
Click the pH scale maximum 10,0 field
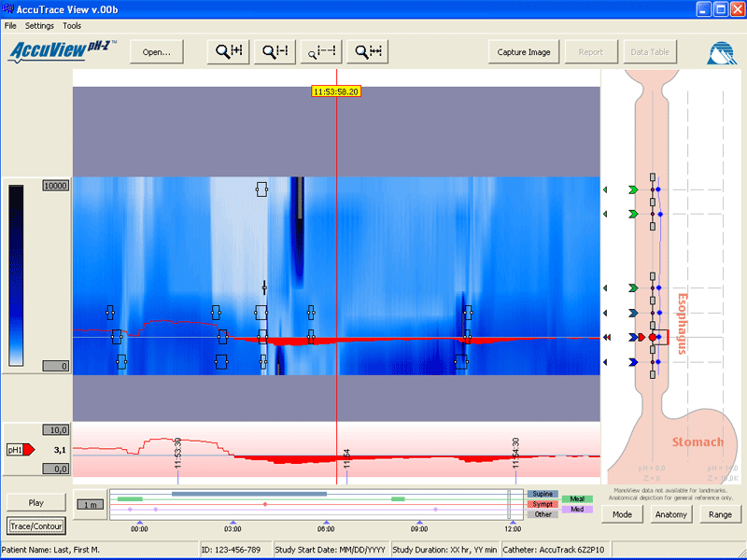click(56, 430)
